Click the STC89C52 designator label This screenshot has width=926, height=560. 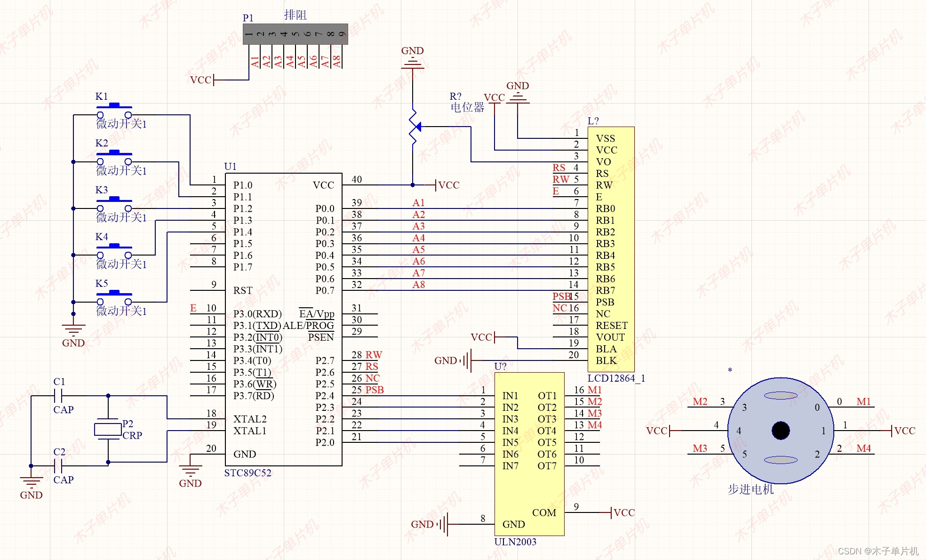[247, 473]
